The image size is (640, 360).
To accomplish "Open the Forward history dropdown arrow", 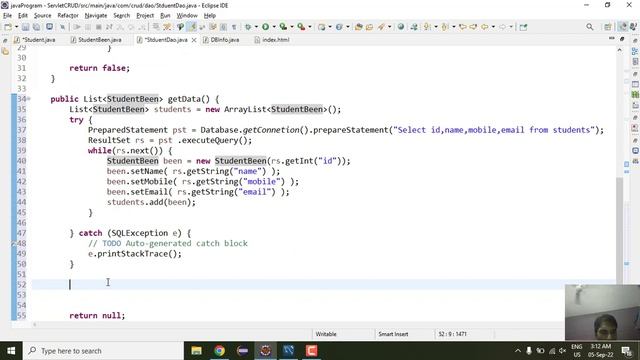I will tap(511, 27).
